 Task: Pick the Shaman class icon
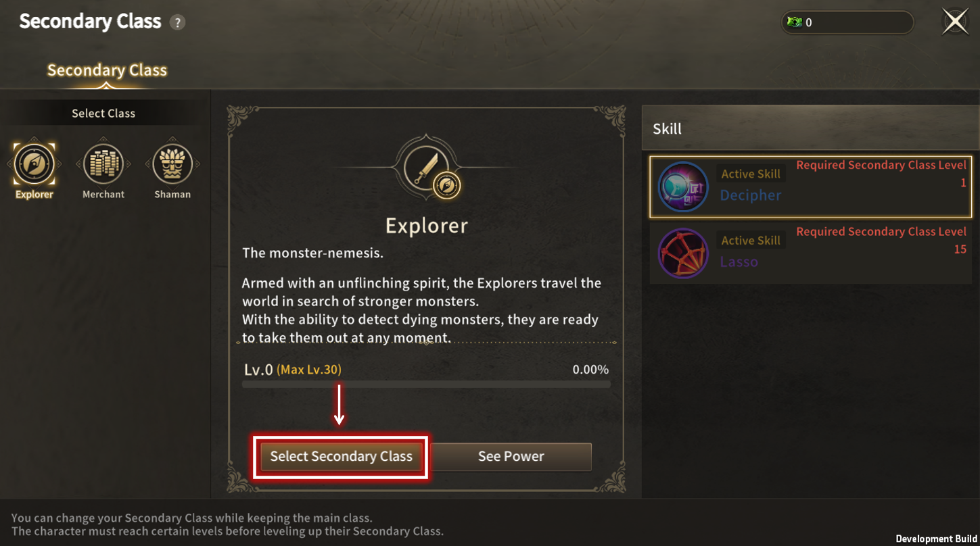[x=172, y=164]
